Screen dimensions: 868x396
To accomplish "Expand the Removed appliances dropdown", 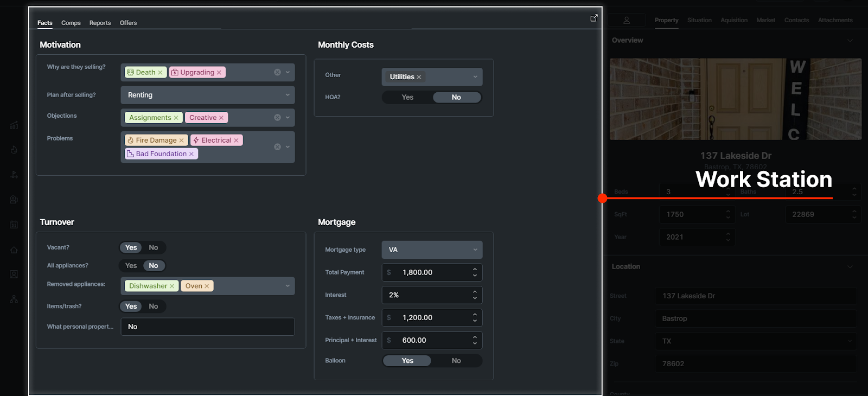I will pyautogui.click(x=288, y=286).
